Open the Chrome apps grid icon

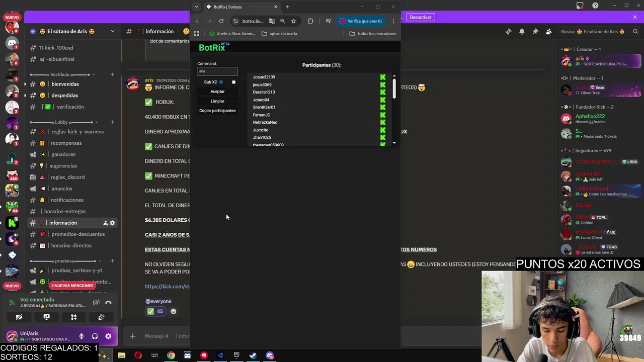coord(197,34)
